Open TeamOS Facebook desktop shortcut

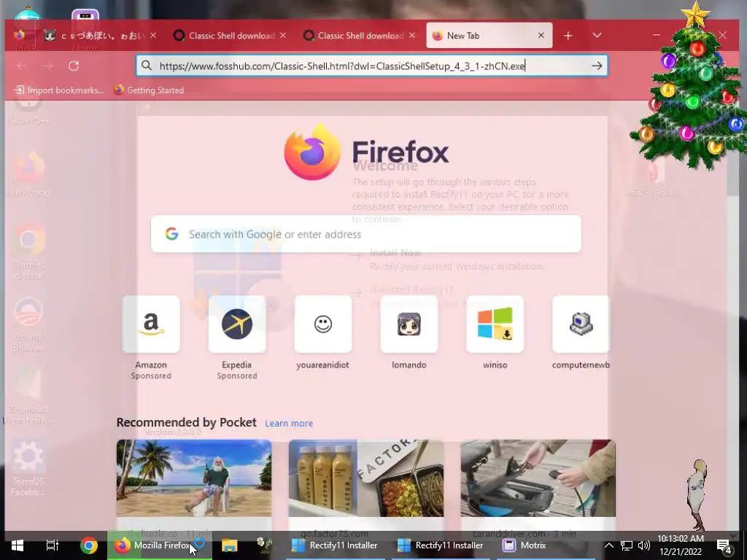[x=28, y=468]
